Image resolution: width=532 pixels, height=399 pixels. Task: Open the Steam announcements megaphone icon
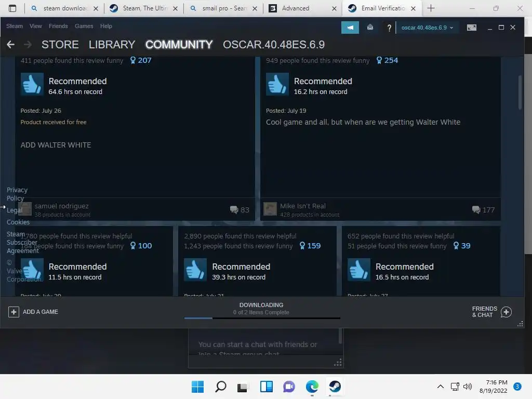click(x=350, y=28)
